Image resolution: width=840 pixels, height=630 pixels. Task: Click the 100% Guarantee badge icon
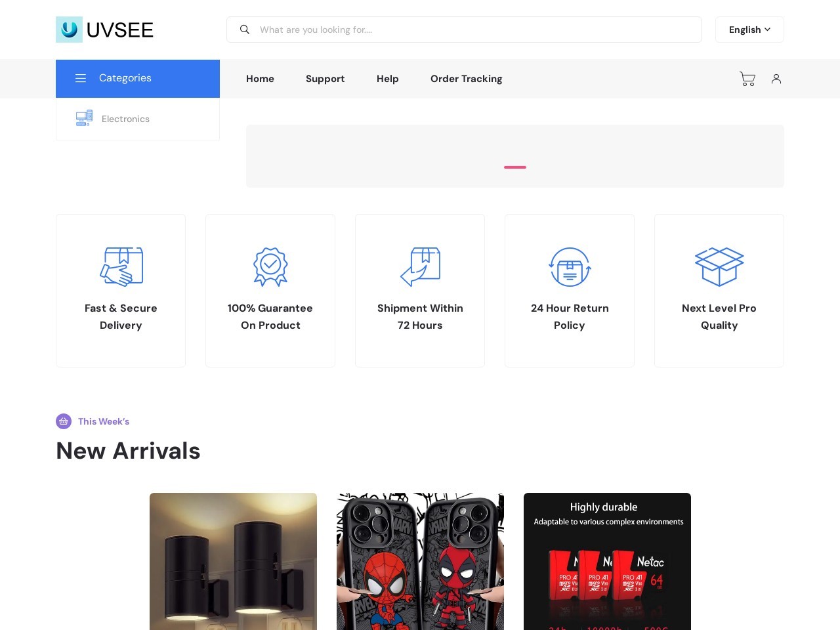pos(270,266)
